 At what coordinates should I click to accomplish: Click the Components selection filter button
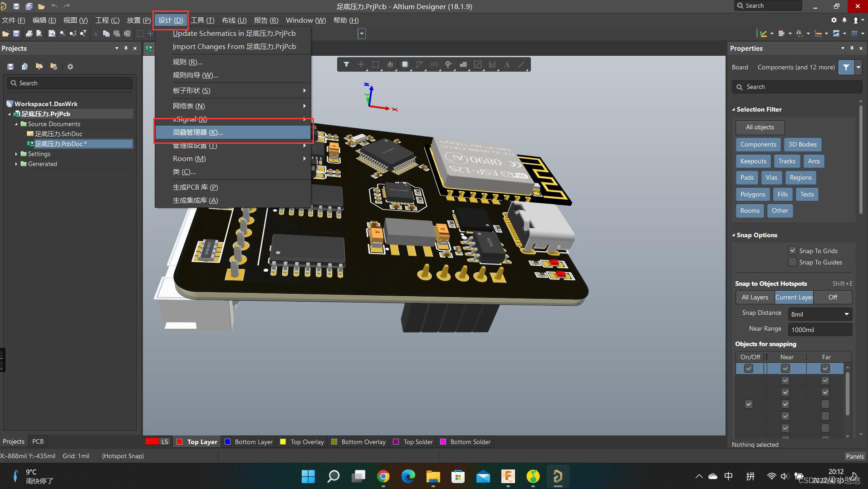click(758, 144)
